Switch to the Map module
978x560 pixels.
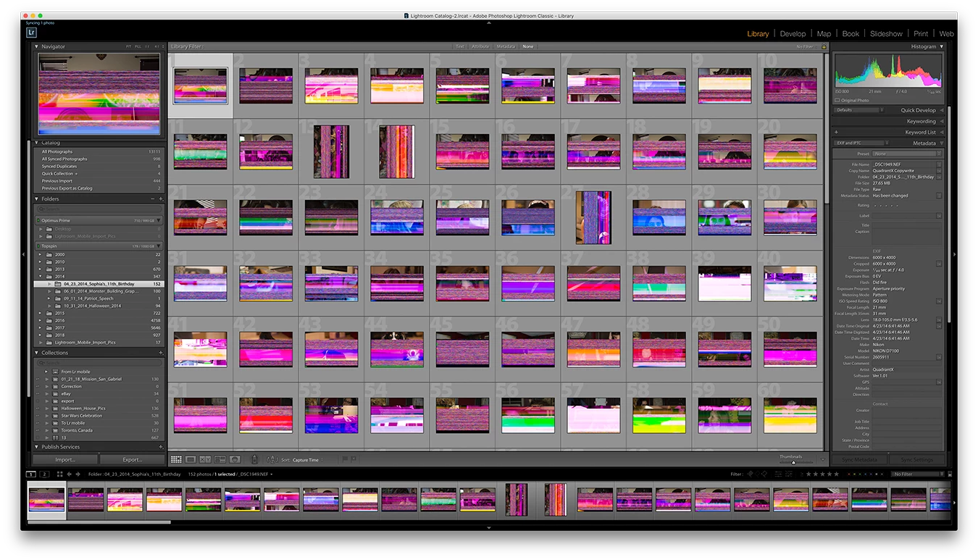pos(824,33)
